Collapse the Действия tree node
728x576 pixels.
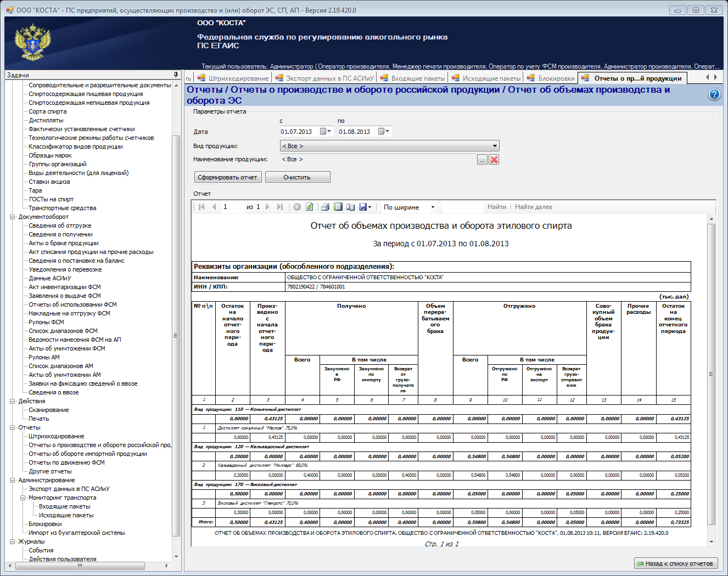click(13, 401)
